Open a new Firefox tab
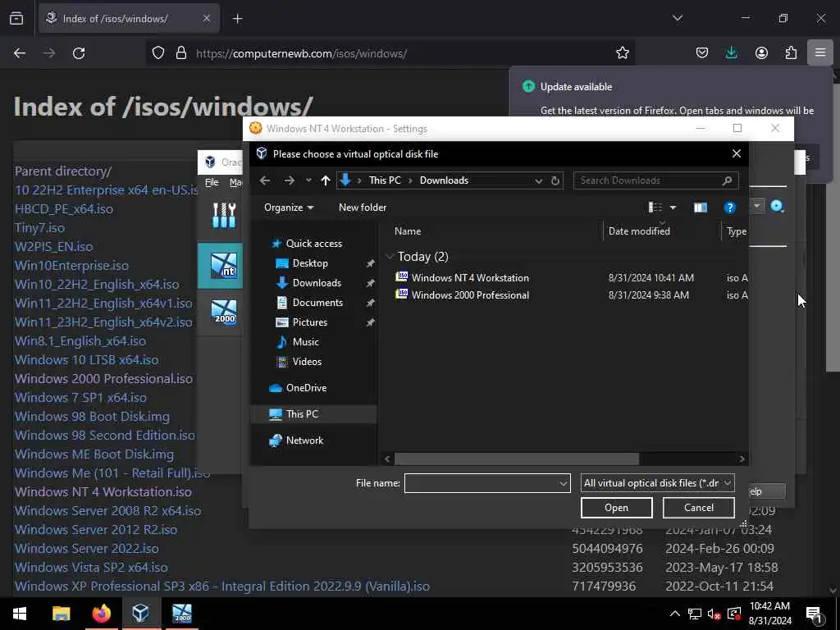 (237, 19)
